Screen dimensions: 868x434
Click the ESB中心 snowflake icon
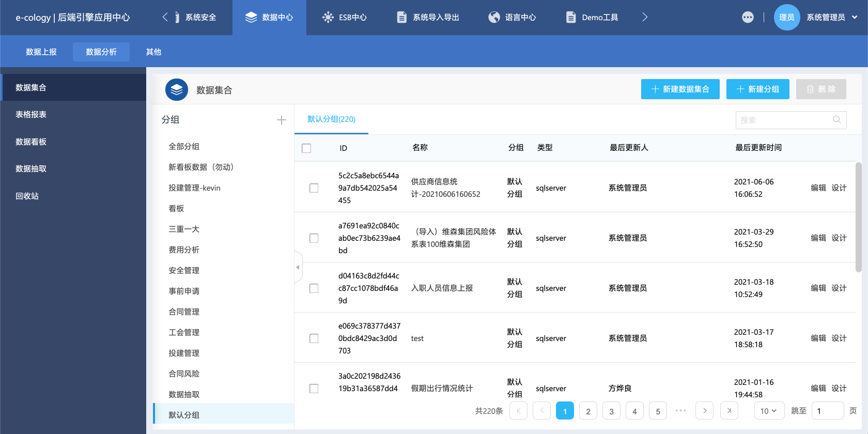(x=328, y=17)
